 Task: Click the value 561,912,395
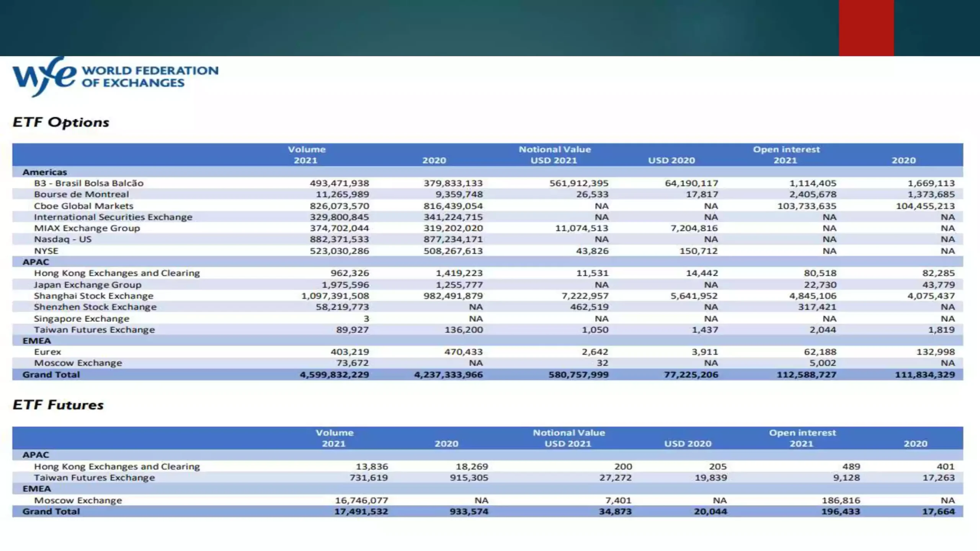coord(579,183)
